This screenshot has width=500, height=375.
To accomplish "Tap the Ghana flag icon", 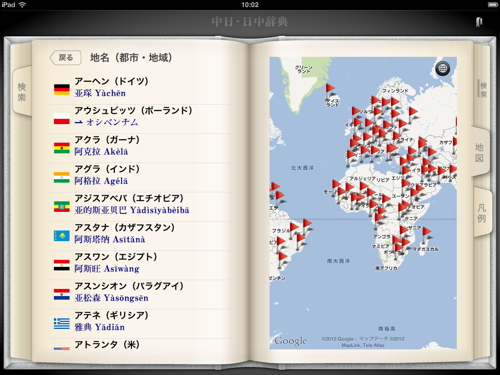I will pos(62,148).
